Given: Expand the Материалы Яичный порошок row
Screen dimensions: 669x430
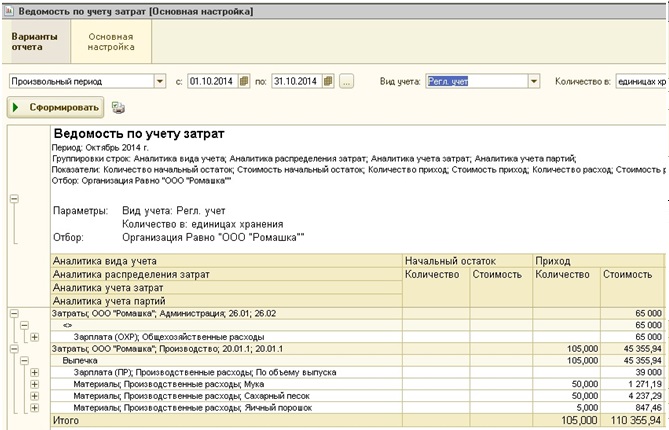Looking at the screenshot, I should pos(35,408).
